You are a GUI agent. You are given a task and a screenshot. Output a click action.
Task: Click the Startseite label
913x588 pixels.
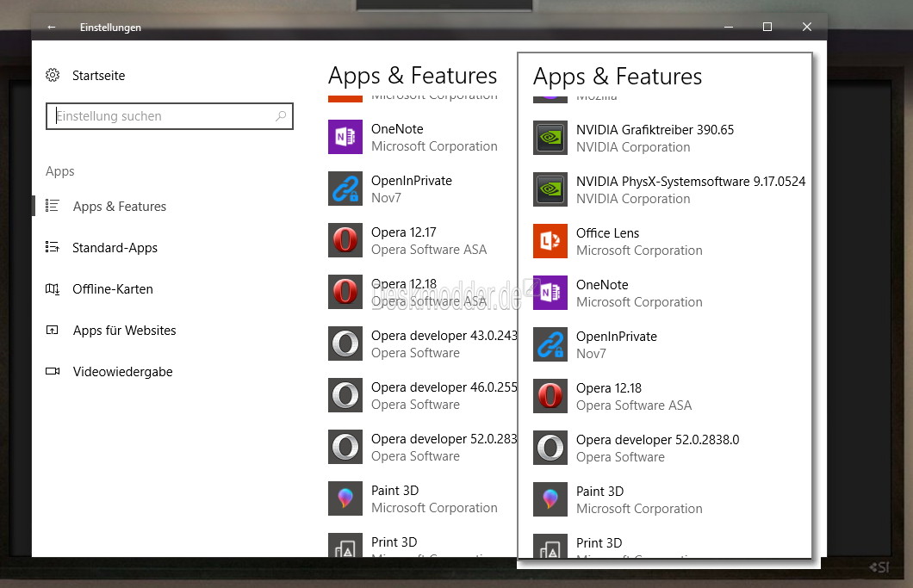coord(98,76)
